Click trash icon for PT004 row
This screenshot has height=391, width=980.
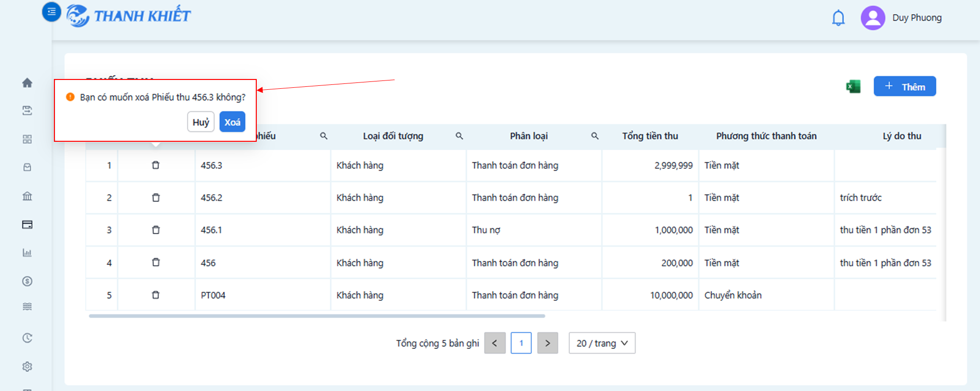pyautogui.click(x=156, y=295)
